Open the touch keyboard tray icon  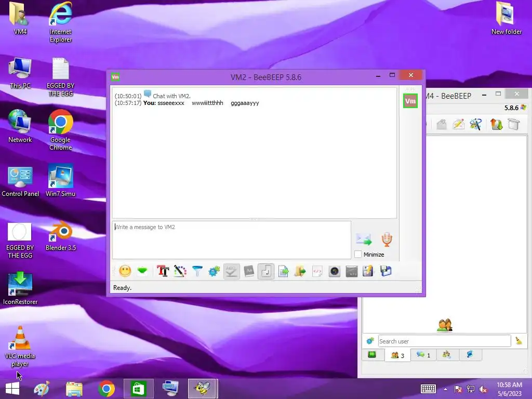(x=428, y=389)
